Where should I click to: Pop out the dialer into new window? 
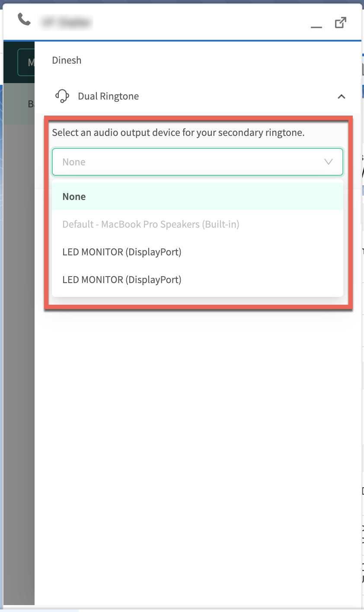(341, 23)
